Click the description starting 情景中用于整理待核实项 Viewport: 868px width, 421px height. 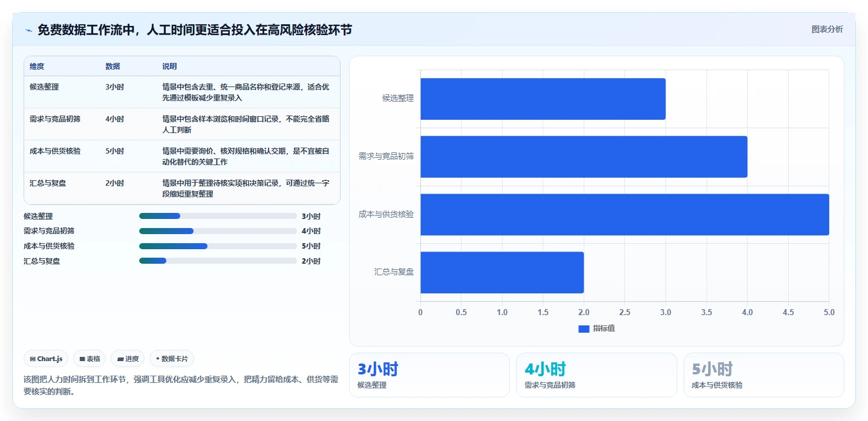point(246,188)
